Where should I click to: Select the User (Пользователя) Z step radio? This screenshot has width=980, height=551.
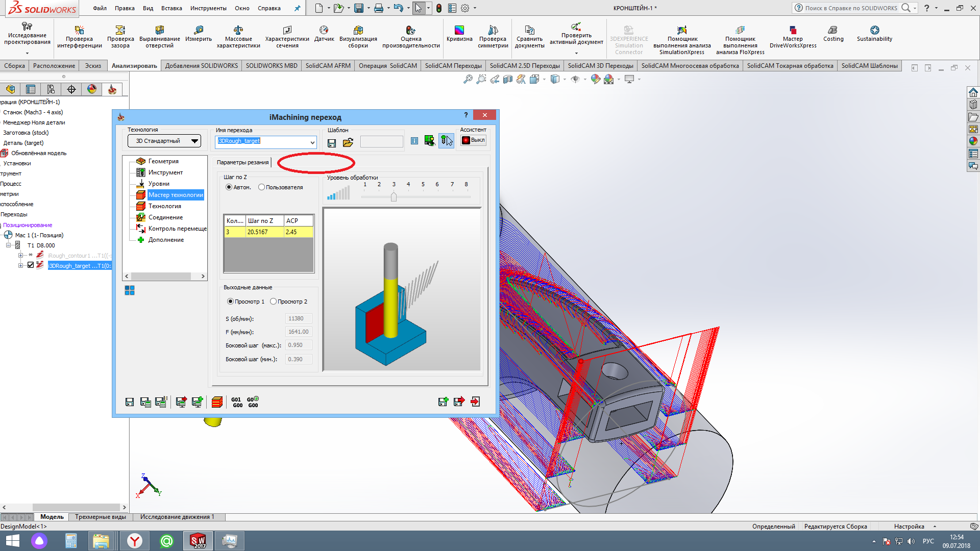pos(262,187)
